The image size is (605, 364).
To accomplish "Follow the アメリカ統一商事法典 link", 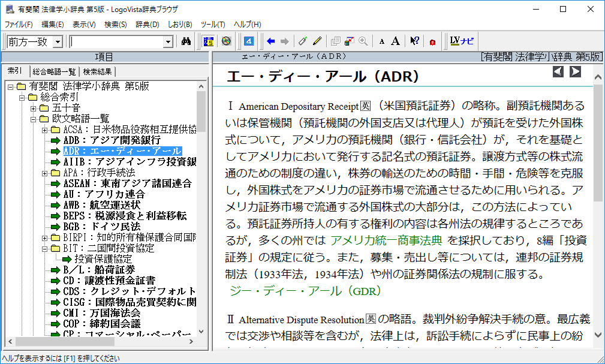I will click(386, 240).
